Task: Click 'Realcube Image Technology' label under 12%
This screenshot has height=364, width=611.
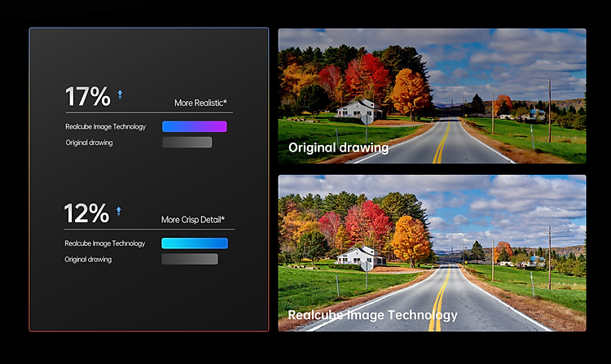Action: (x=104, y=243)
